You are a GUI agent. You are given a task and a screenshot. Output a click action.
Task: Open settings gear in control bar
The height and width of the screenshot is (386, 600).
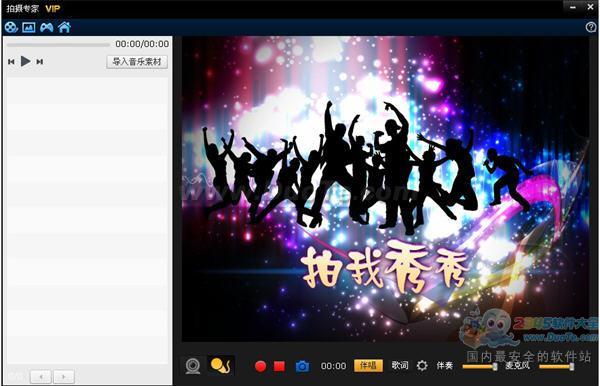[x=422, y=365]
